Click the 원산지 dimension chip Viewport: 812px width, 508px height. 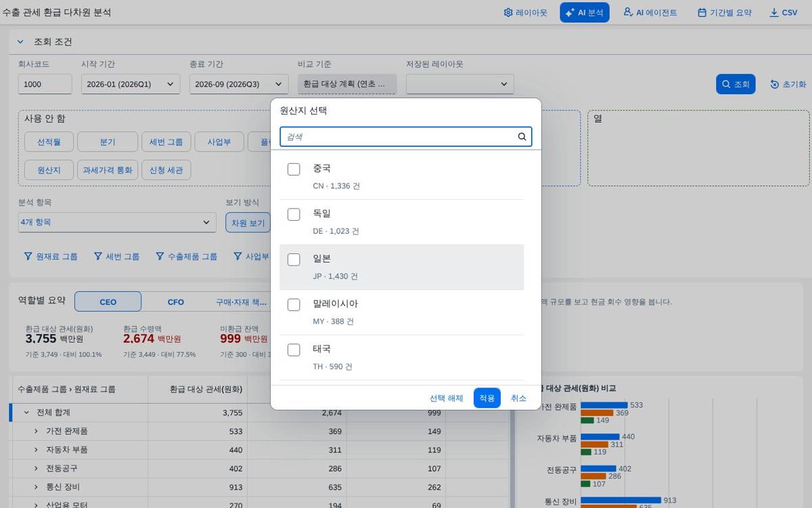coord(49,170)
